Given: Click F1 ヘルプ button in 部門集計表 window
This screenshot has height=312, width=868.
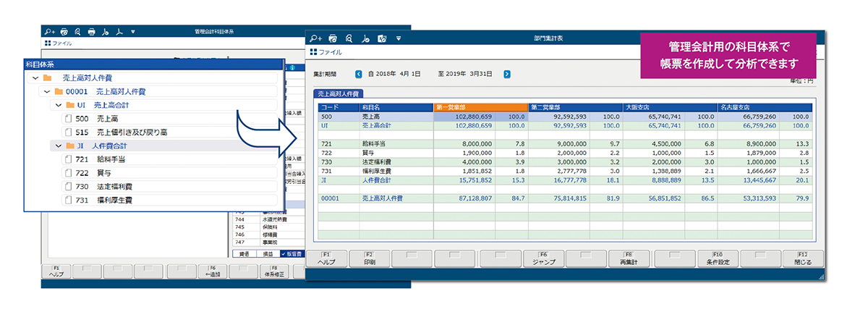Looking at the screenshot, I should 325,258.
